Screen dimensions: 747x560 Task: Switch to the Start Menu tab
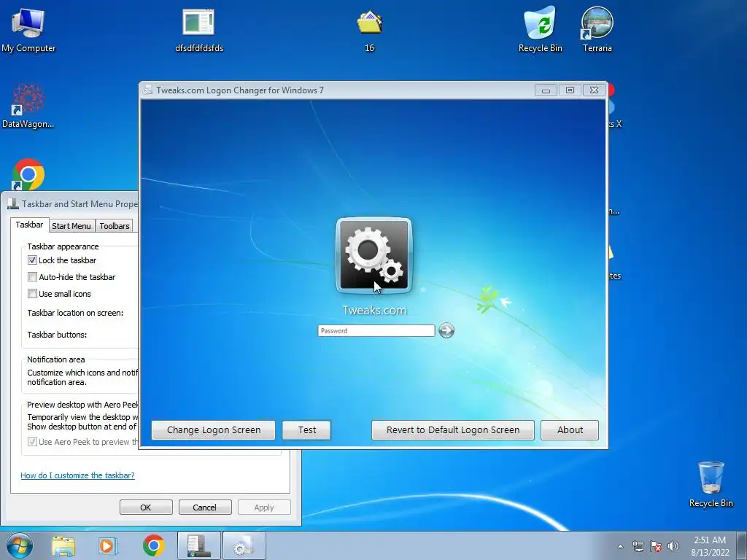[x=71, y=226]
